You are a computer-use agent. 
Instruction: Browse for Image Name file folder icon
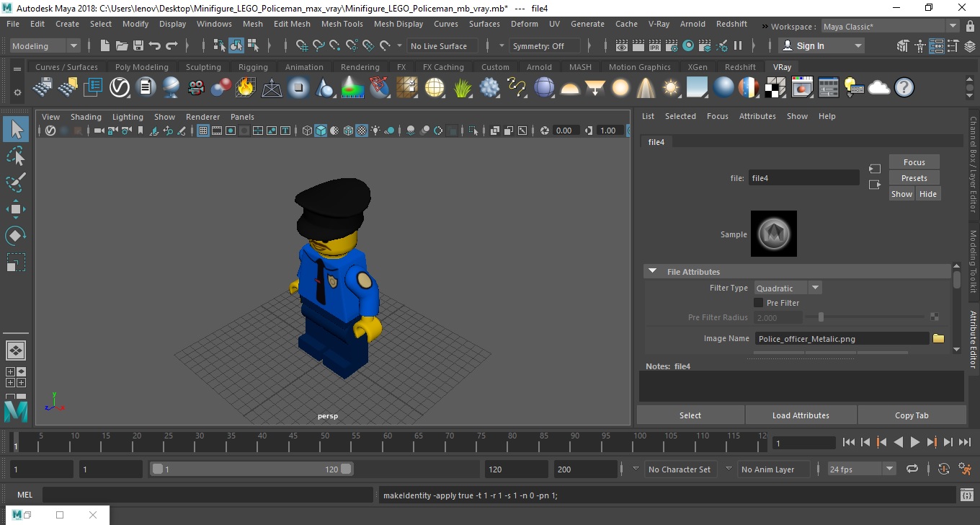pos(938,338)
